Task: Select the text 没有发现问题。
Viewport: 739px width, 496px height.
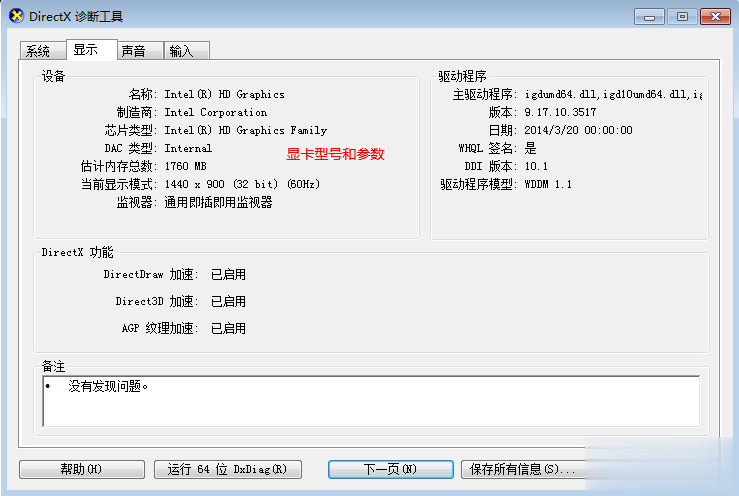Action: 108,387
